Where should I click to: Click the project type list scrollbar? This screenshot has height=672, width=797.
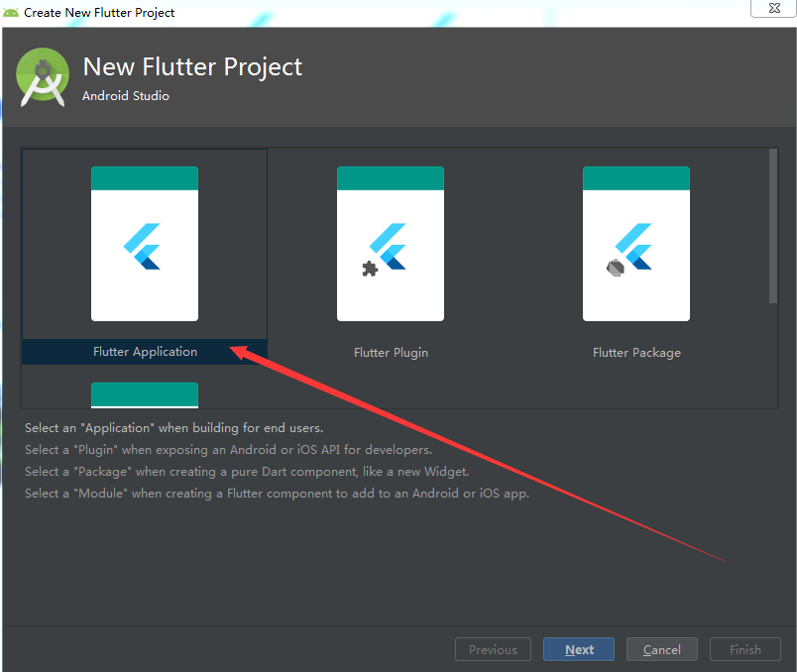[x=773, y=226]
